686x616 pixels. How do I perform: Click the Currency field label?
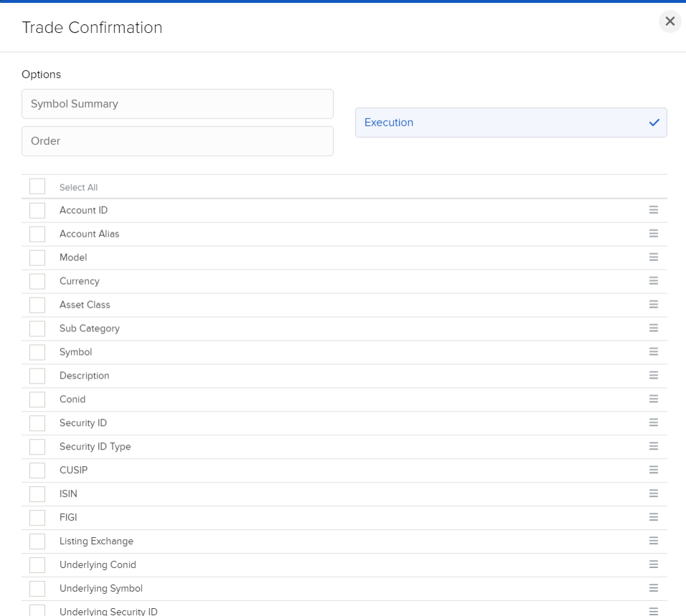pyautogui.click(x=79, y=281)
